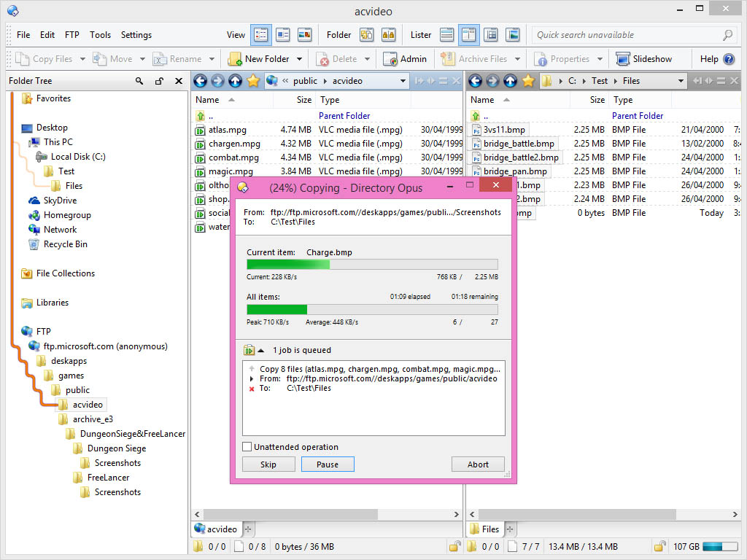Go back in the acvideo pane

pos(200,81)
